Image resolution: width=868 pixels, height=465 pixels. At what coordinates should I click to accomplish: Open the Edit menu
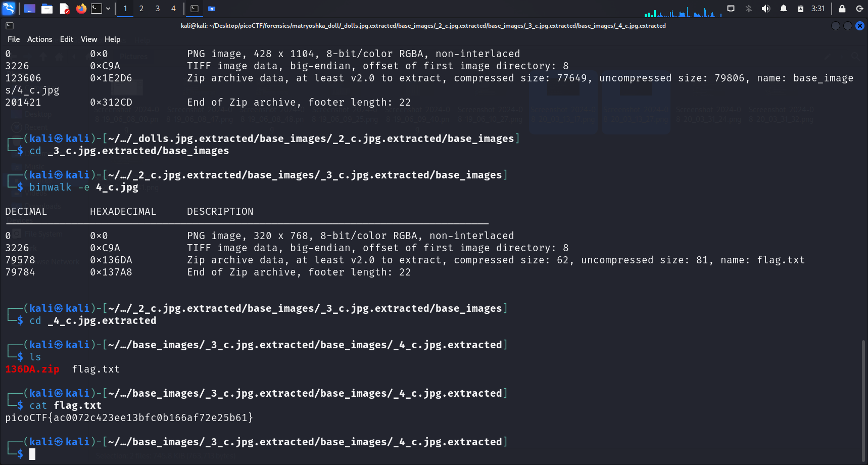[66, 39]
